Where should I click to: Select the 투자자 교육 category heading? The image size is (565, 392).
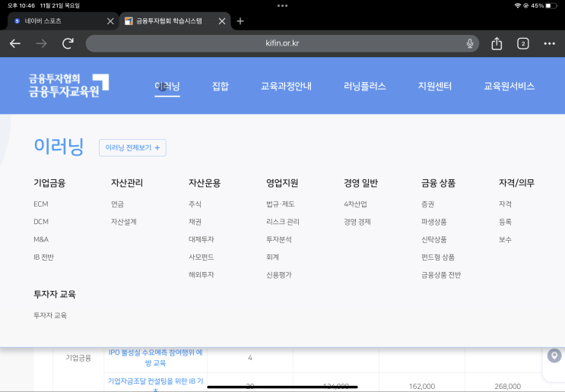pos(55,294)
